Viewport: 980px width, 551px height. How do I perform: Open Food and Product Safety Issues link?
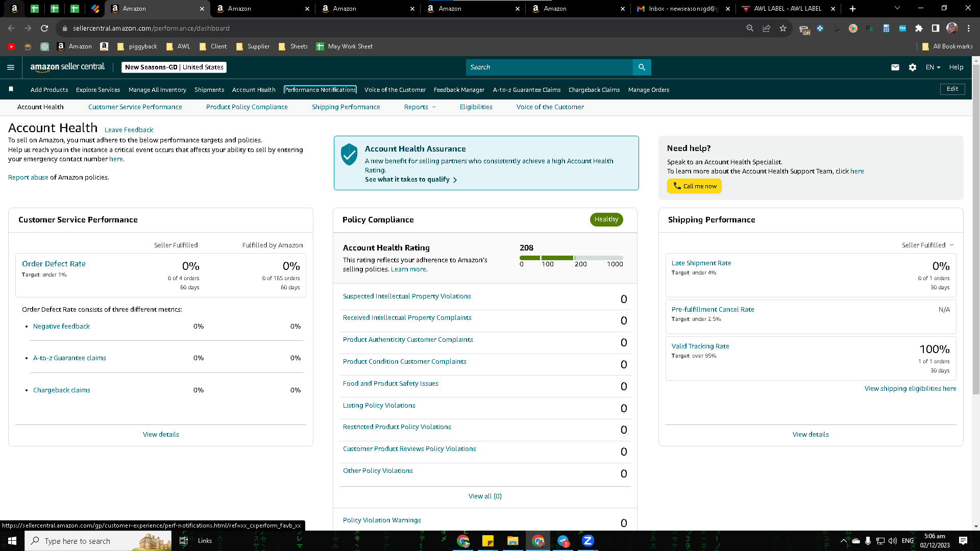tap(390, 384)
